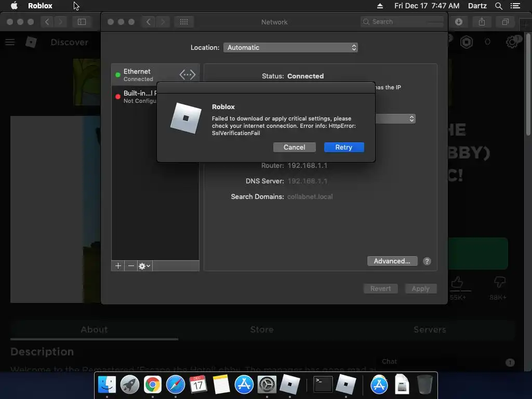The image size is (532, 399).
Task: Click the thumbs down icon with 88K+
Action: pos(499,282)
